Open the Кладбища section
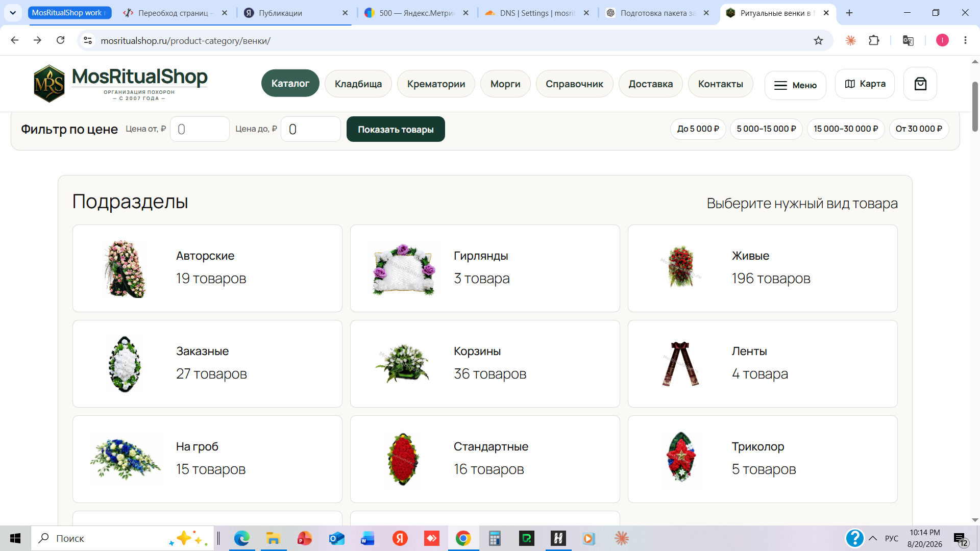The height and width of the screenshot is (551, 980). click(358, 84)
